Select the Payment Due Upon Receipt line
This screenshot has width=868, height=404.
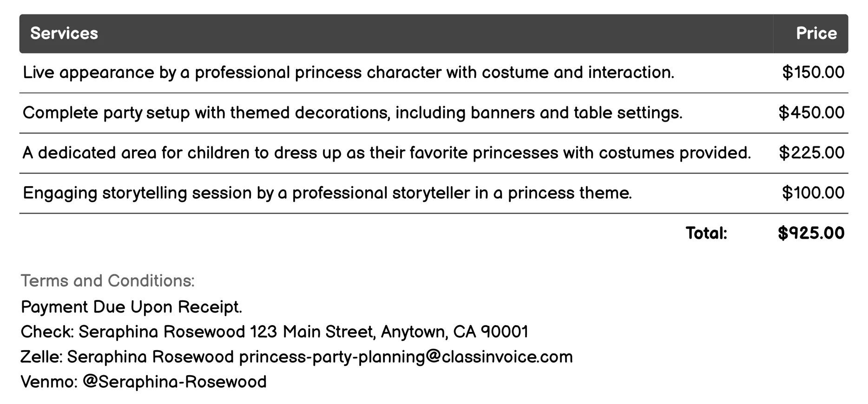(x=132, y=307)
